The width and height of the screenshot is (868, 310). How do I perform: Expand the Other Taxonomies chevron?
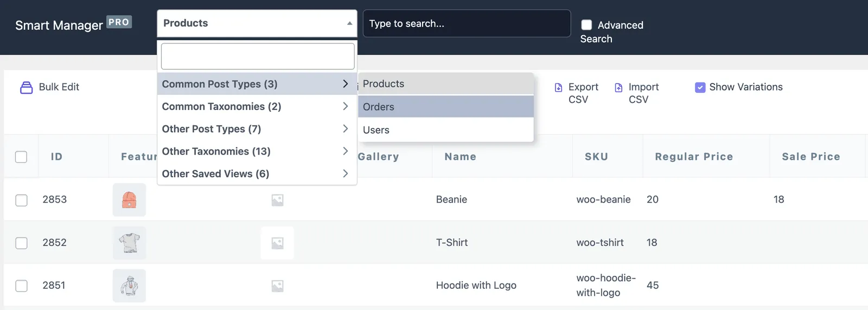click(x=345, y=151)
